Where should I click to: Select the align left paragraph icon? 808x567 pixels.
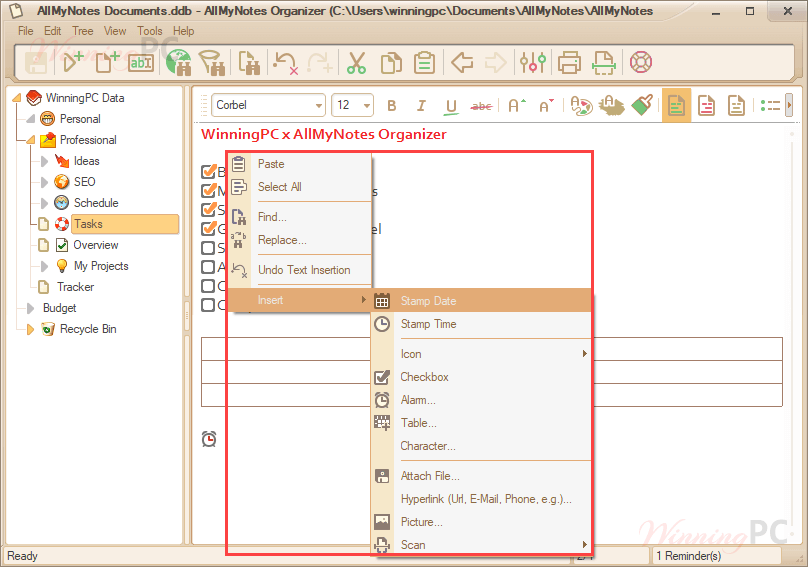click(676, 106)
